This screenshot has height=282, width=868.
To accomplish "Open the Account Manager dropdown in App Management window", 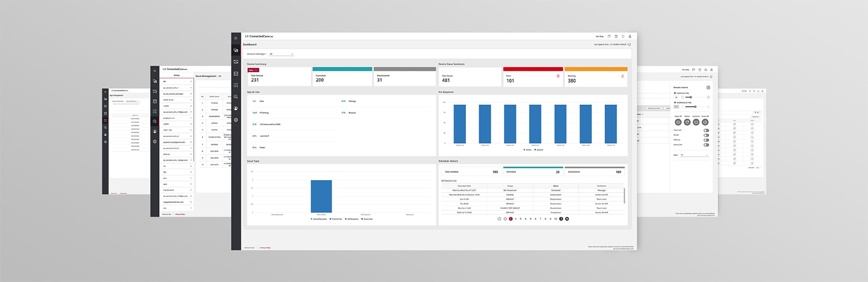I will (x=132, y=101).
